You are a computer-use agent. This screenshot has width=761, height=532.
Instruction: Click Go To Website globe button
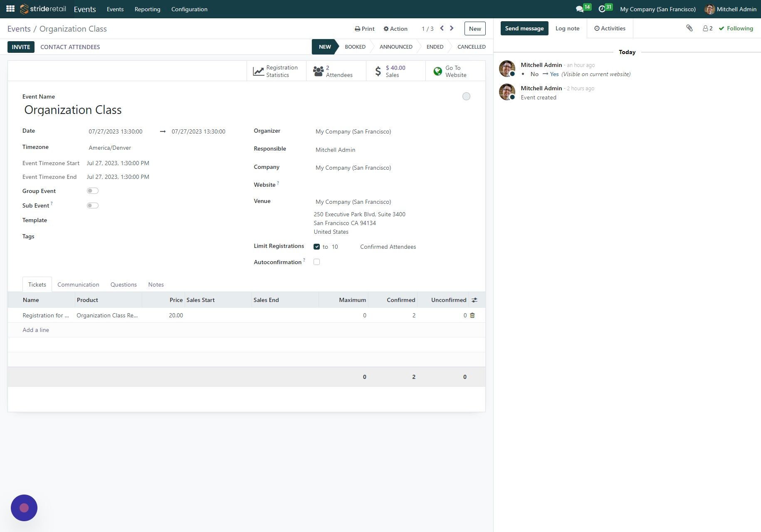pyautogui.click(x=455, y=71)
